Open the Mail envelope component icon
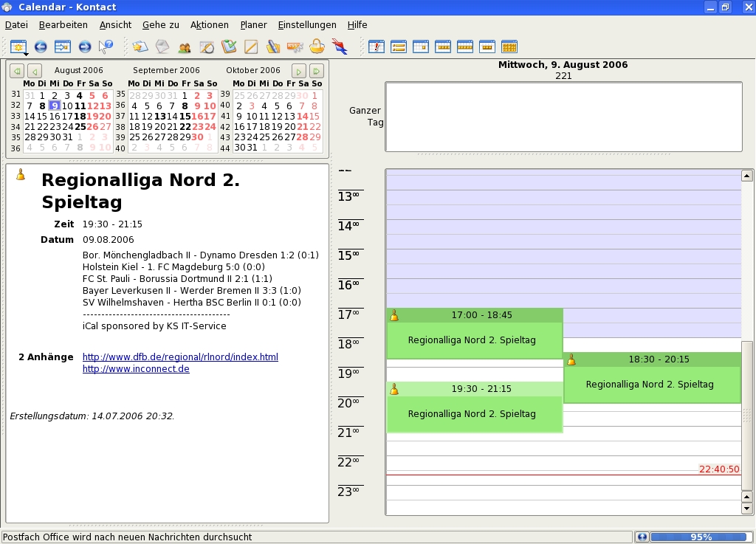Screen dimensions: 756x544 (x=162, y=47)
